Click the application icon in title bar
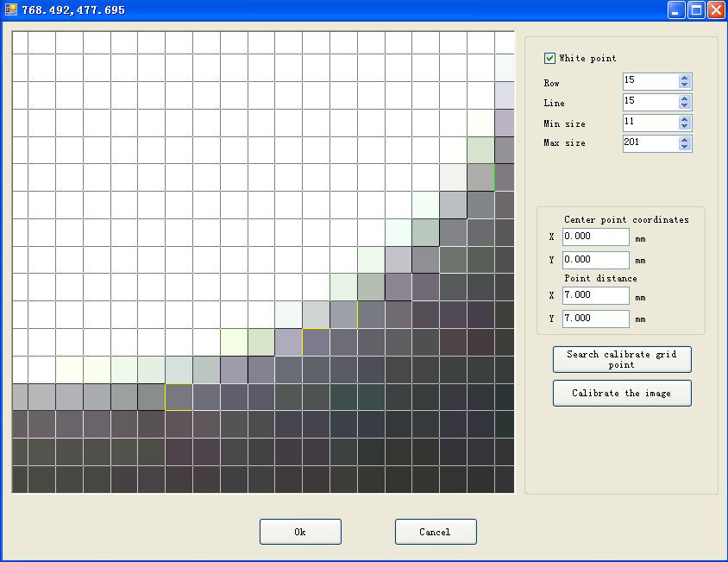 [x=10, y=9]
